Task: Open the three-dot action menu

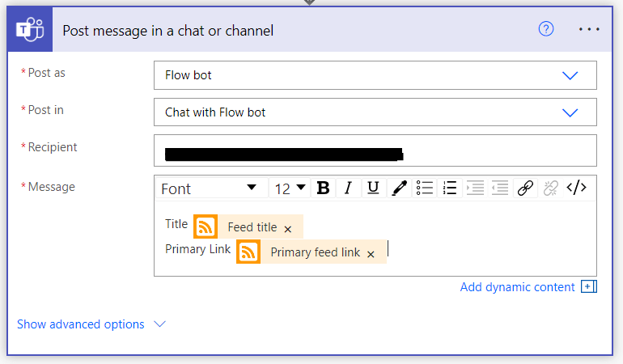Action: [590, 29]
